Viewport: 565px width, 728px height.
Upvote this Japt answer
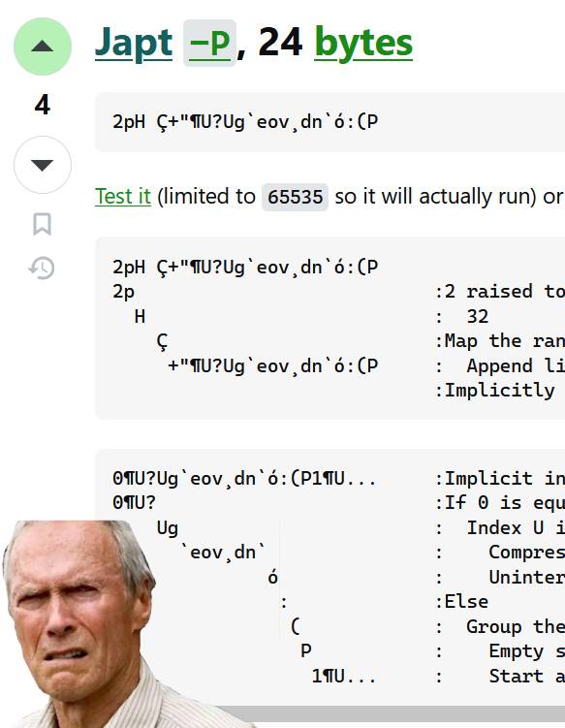43,46
